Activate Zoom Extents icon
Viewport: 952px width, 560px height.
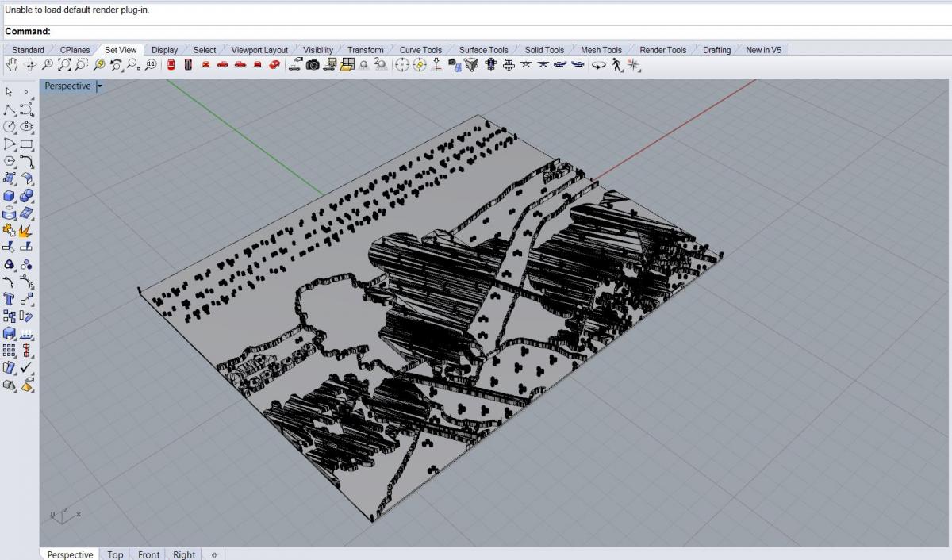[x=65, y=65]
